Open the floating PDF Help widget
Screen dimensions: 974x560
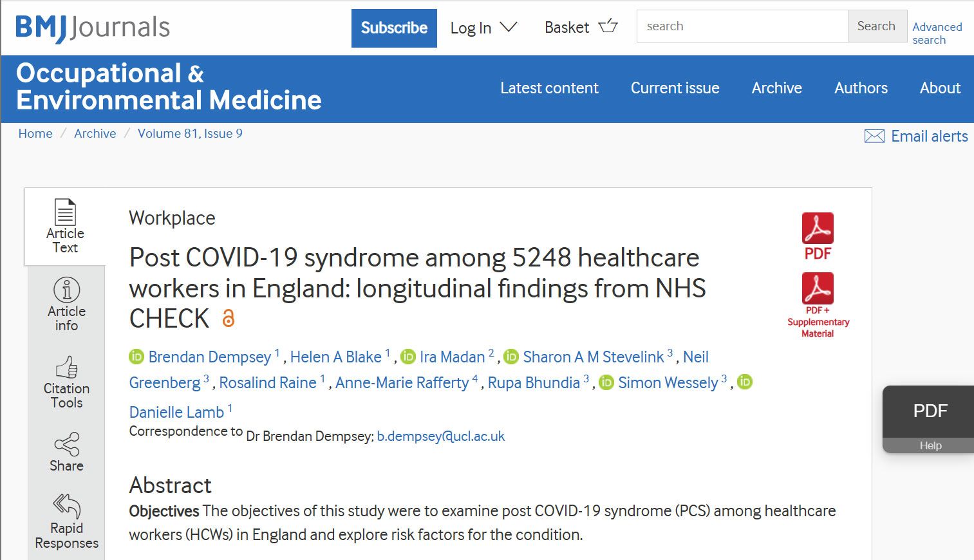pyautogui.click(x=930, y=418)
